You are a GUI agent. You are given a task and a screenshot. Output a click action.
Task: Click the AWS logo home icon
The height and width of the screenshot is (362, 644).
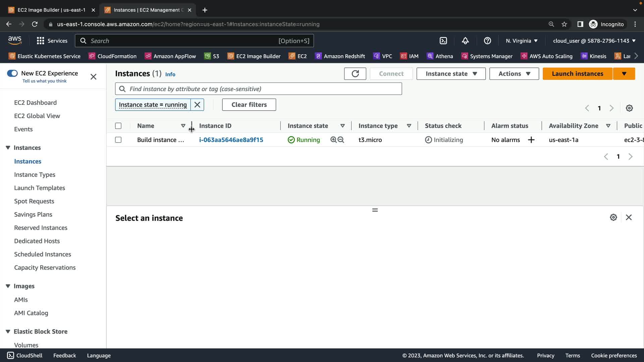tap(15, 41)
